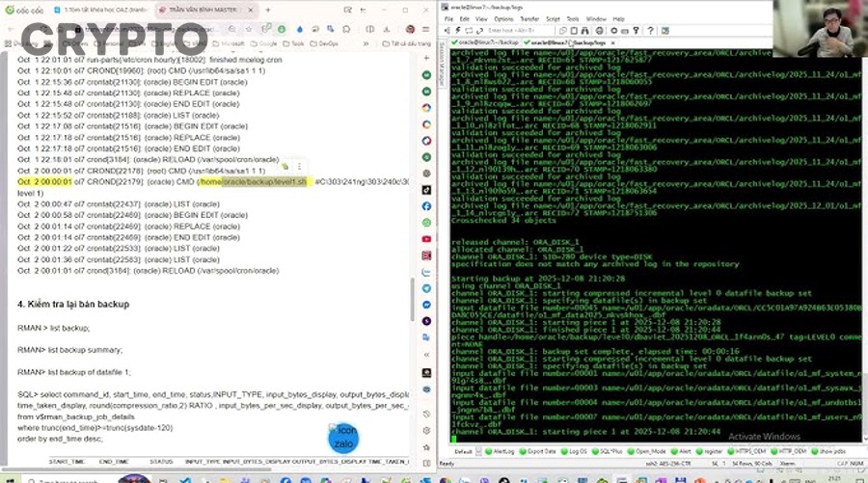Open the browser main menu icon
This screenshot has height=483, width=868.
click(425, 29)
